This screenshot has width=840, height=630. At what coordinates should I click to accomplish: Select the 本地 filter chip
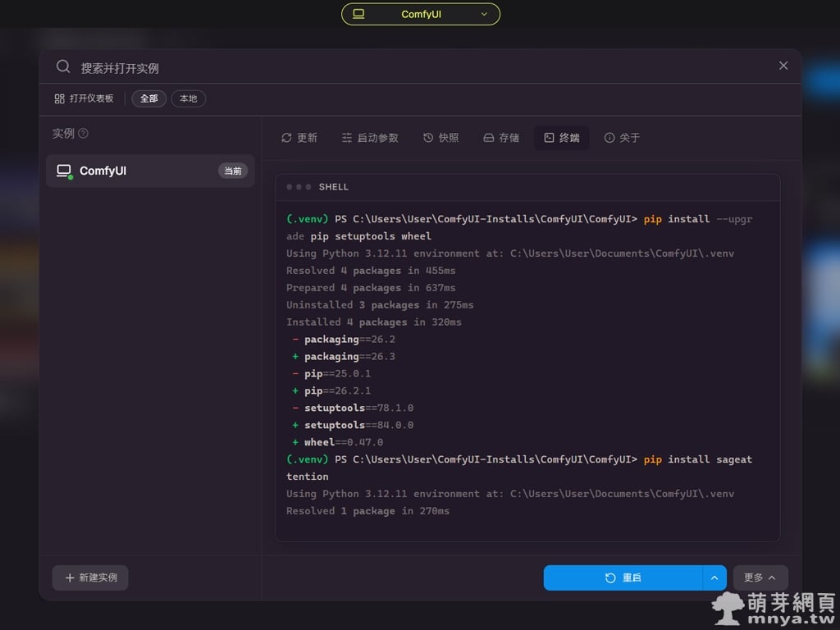pos(188,98)
